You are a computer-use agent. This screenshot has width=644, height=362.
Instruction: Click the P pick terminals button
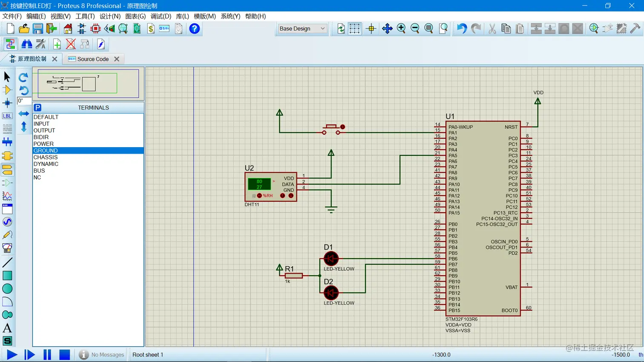37,108
